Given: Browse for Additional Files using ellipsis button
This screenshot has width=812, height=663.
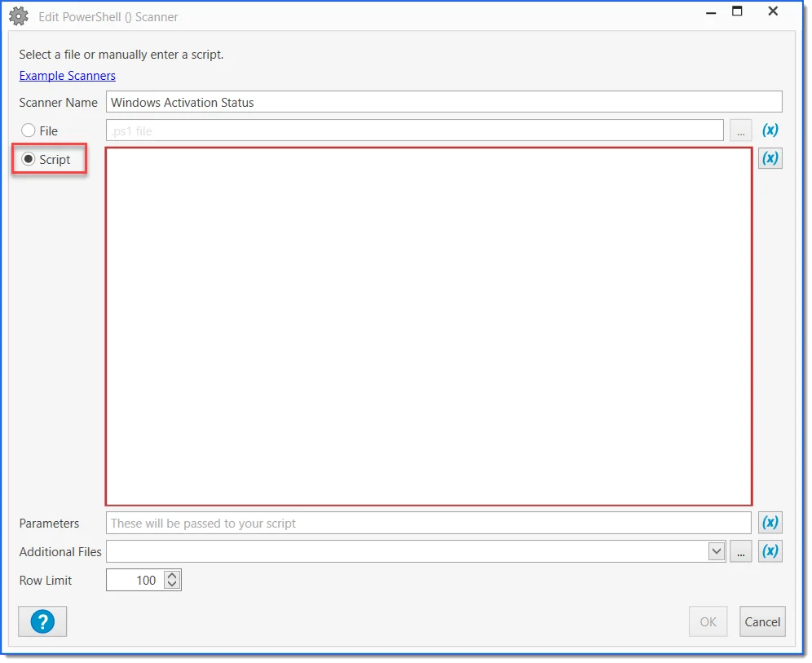Looking at the screenshot, I should coord(740,551).
